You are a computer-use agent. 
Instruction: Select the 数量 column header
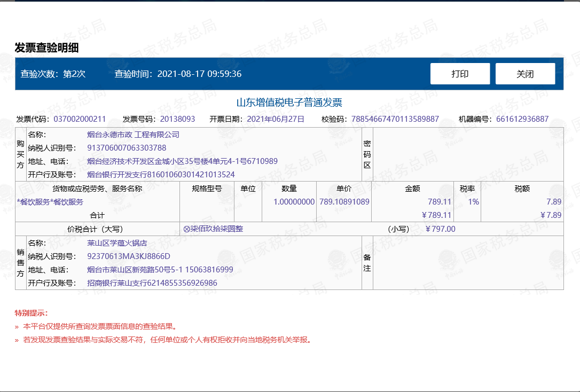tap(289, 189)
